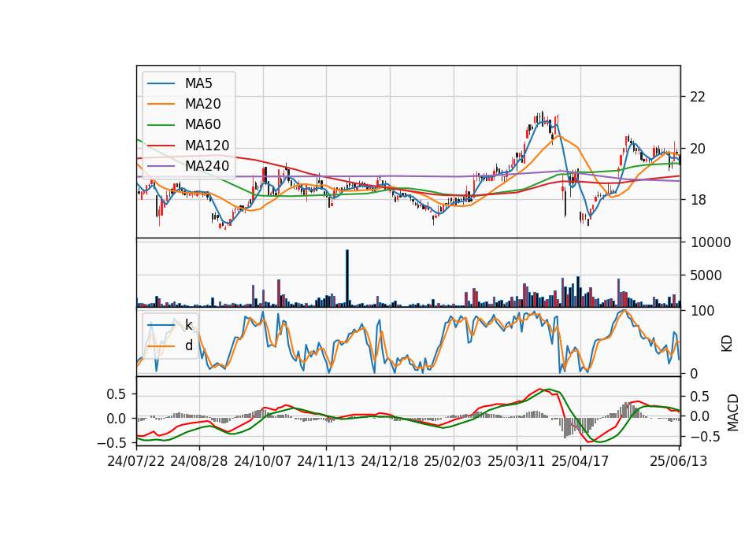Screen dimensions: 756x543
Task: Click the 24/11/13 date axis label
Action: coord(326,461)
